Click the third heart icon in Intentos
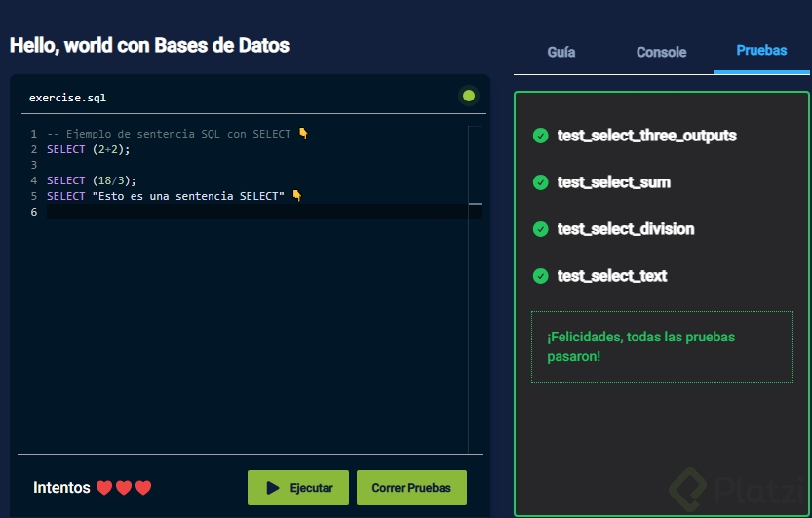The height and width of the screenshot is (518, 812). [x=143, y=488]
